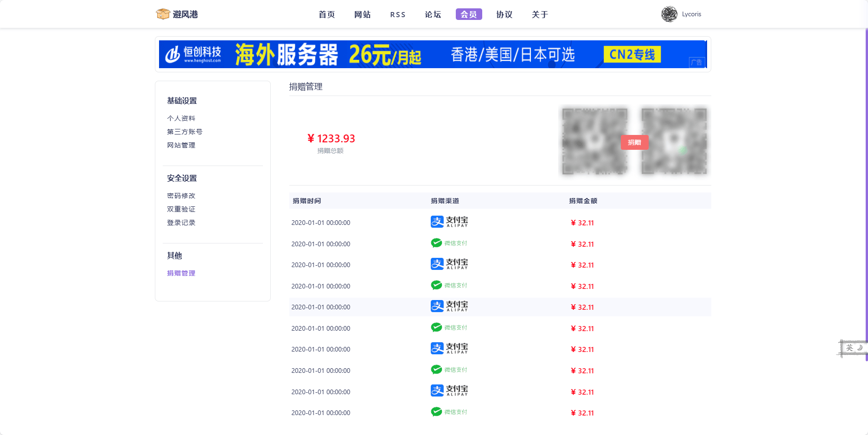Click the CN2专线 badge in the banner
Image resolution: width=868 pixels, height=435 pixels.
(x=632, y=54)
